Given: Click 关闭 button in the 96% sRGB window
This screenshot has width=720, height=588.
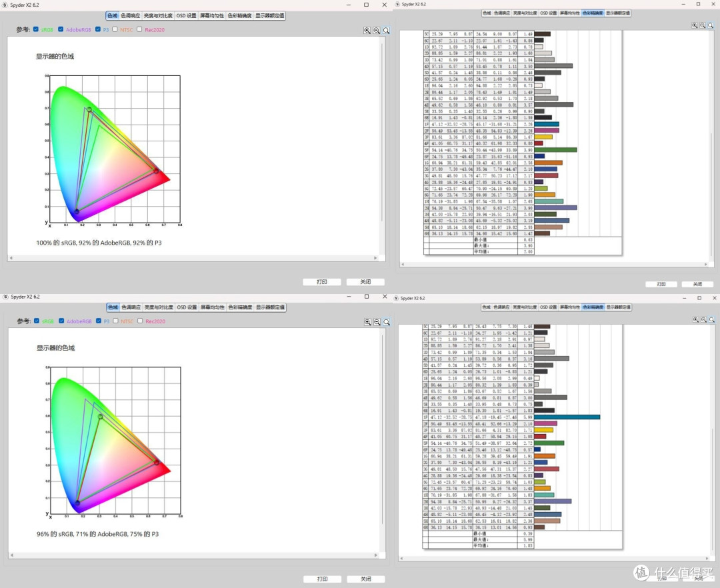Looking at the screenshot, I should point(366,579).
